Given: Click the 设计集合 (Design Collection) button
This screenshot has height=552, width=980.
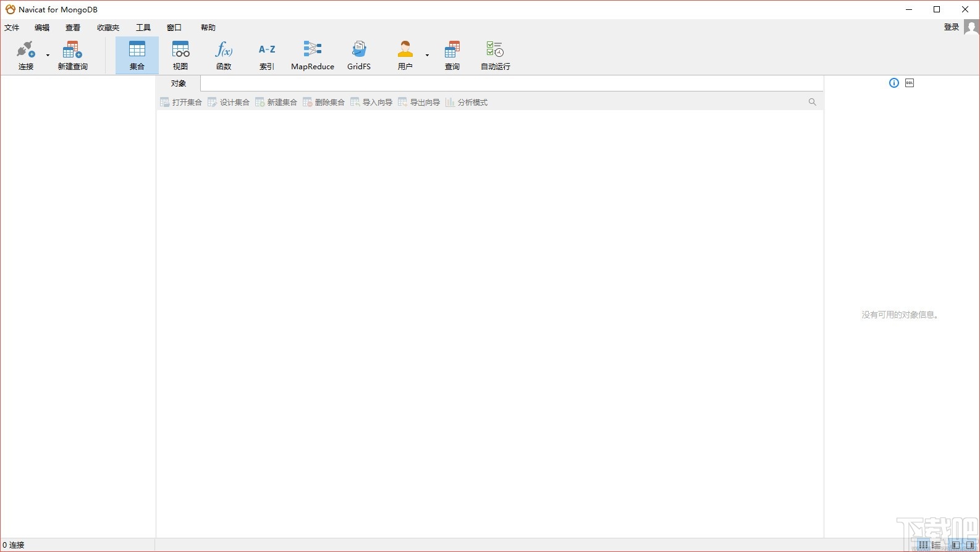Looking at the screenshot, I should pos(229,103).
